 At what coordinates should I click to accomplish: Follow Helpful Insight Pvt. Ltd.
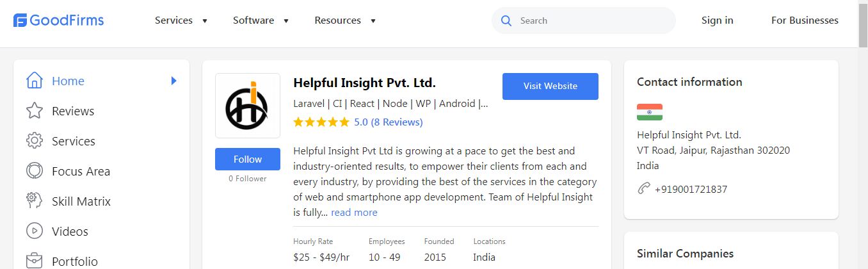coord(248,159)
